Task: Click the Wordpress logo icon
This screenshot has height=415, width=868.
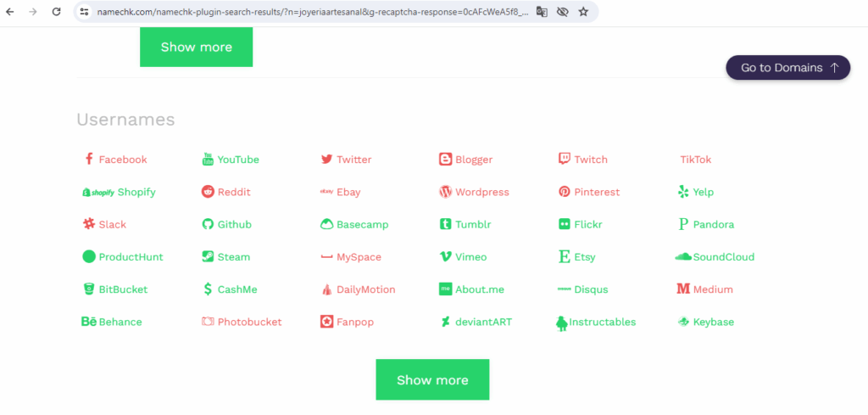Action: [x=445, y=192]
